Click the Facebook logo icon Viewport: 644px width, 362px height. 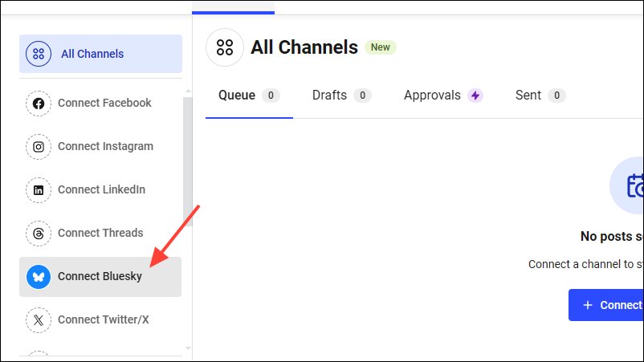click(x=39, y=104)
